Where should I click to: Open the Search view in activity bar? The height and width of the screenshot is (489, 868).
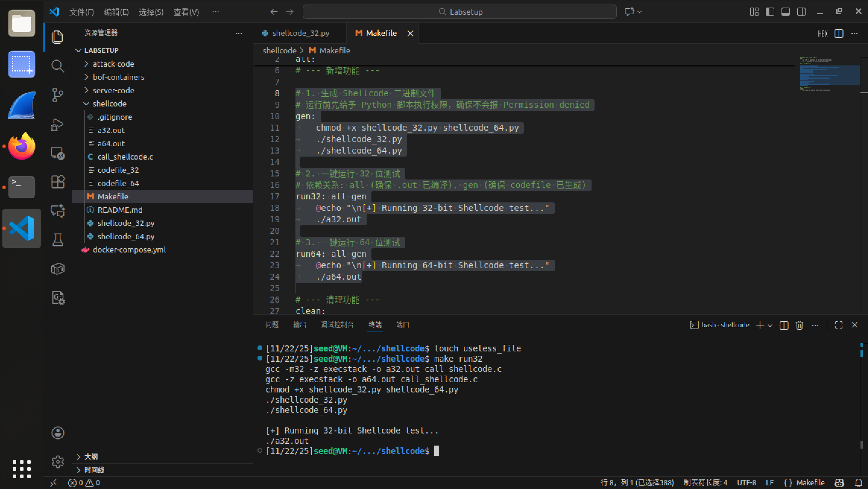tap(58, 66)
